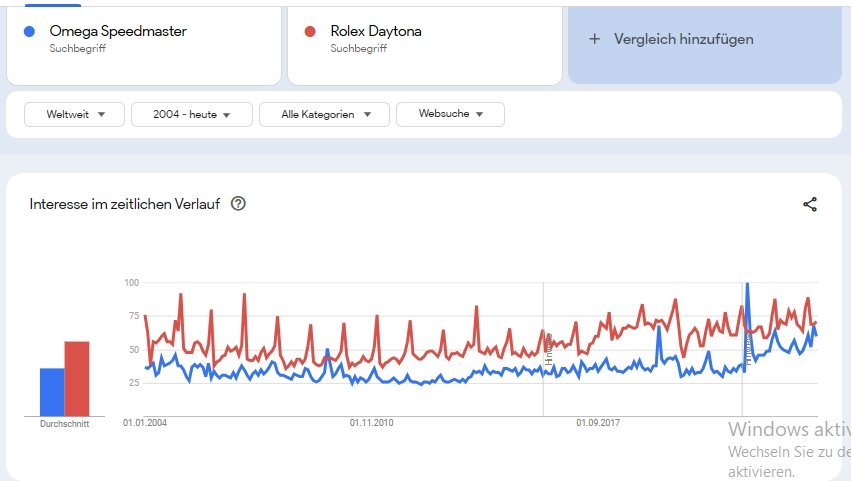Click the 01.11.2010 axis date label
Image resolution: width=851 pixels, height=481 pixels.
click(372, 423)
